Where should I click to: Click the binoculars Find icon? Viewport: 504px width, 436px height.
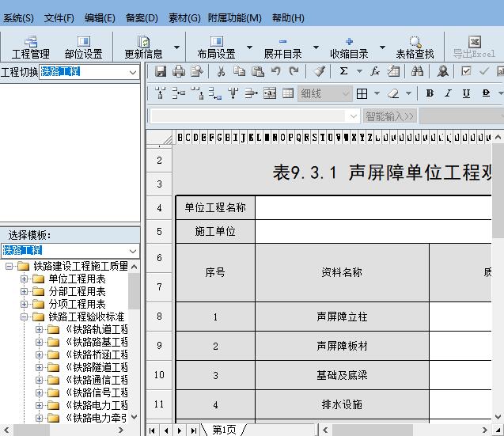click(418, 71)
